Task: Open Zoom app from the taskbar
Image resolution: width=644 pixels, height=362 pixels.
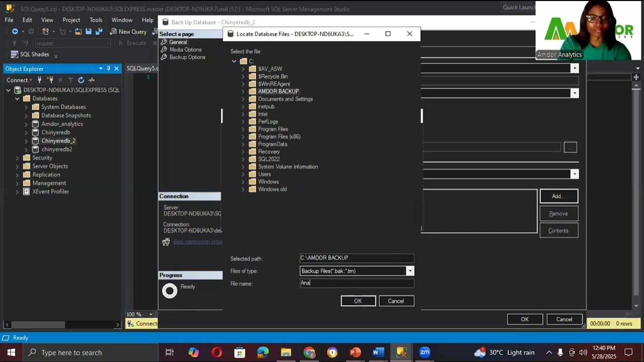Action: [x=425, y=352]
